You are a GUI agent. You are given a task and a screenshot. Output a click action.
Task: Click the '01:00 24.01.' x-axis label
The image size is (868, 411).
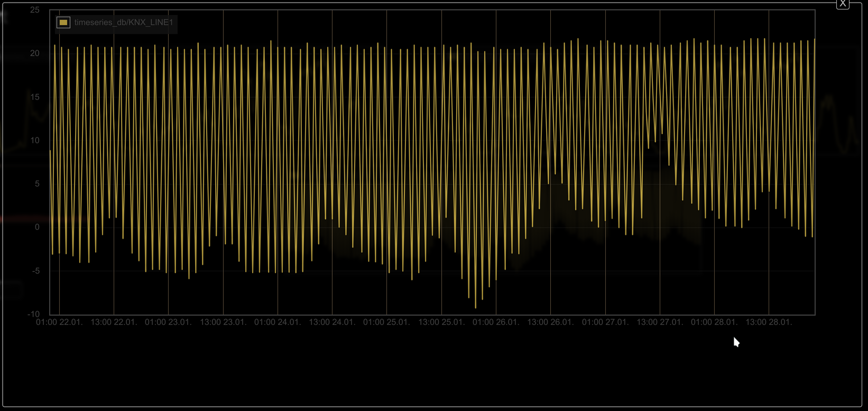click(x=278, y=322)
